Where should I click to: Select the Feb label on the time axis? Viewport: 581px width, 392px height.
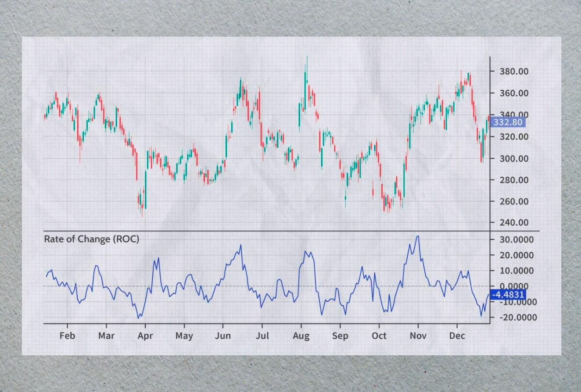(x=68, y=336)
